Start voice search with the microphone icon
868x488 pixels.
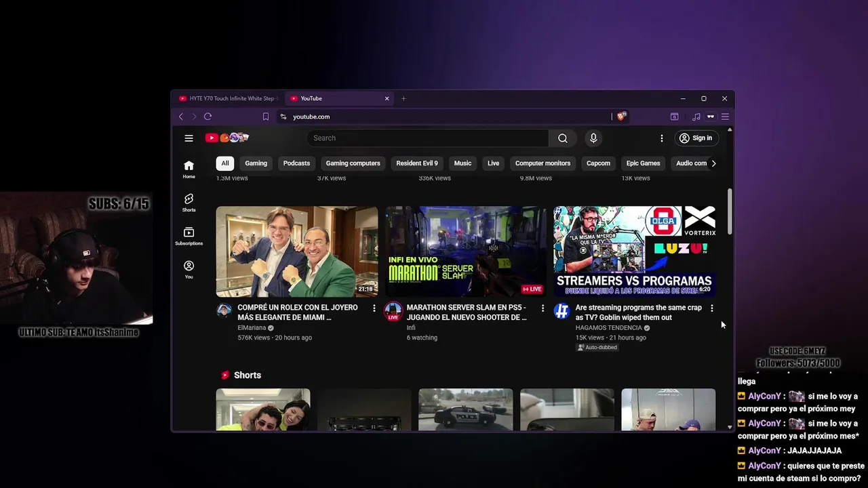pos(593,138)
